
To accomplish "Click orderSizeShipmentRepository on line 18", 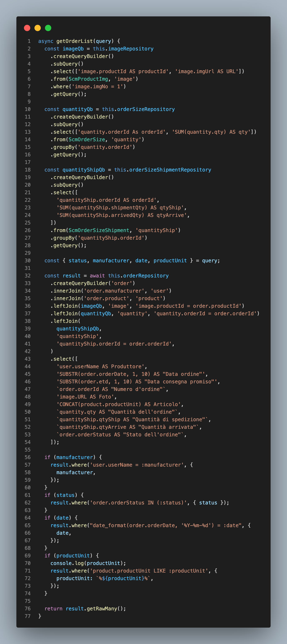I will click(170, 170).
